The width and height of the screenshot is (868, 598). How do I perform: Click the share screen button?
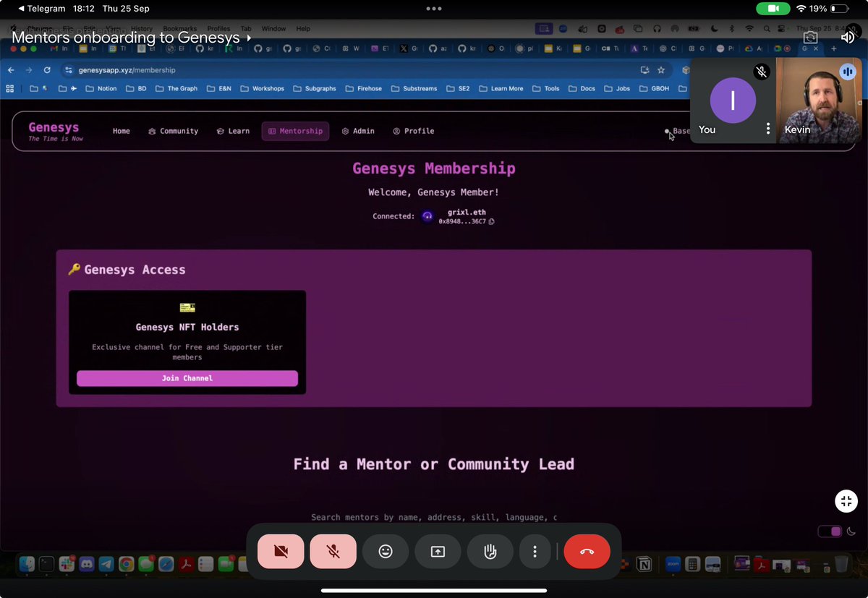click(x=438, y=552)
